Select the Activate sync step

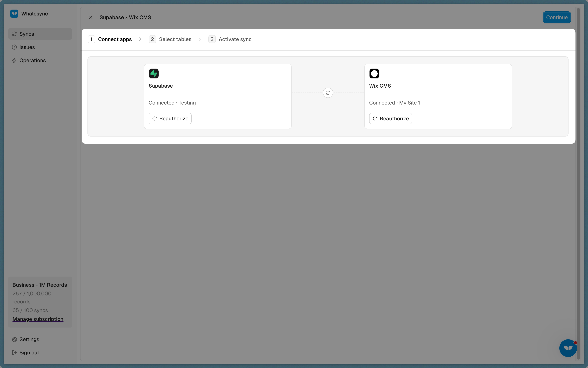tap(230, 39)
